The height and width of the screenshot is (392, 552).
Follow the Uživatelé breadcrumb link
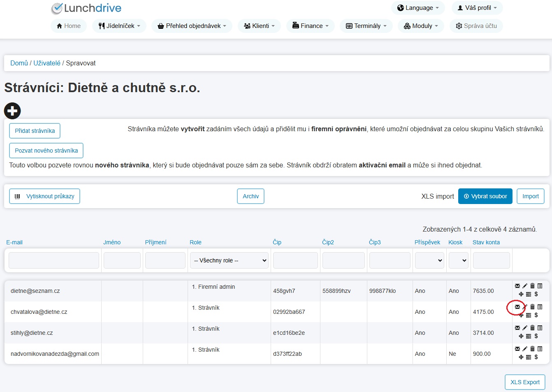(x=47, y=63)
